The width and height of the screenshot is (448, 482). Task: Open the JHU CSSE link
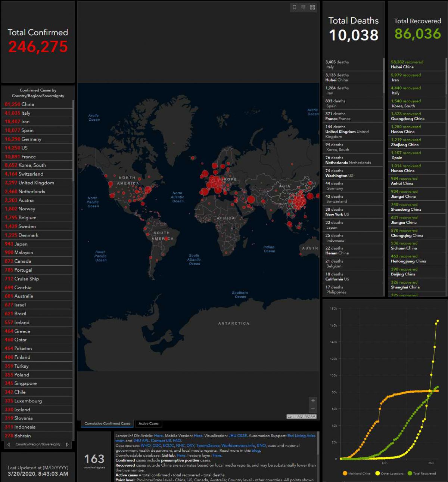pyautogui.click(x=237, y=436)
